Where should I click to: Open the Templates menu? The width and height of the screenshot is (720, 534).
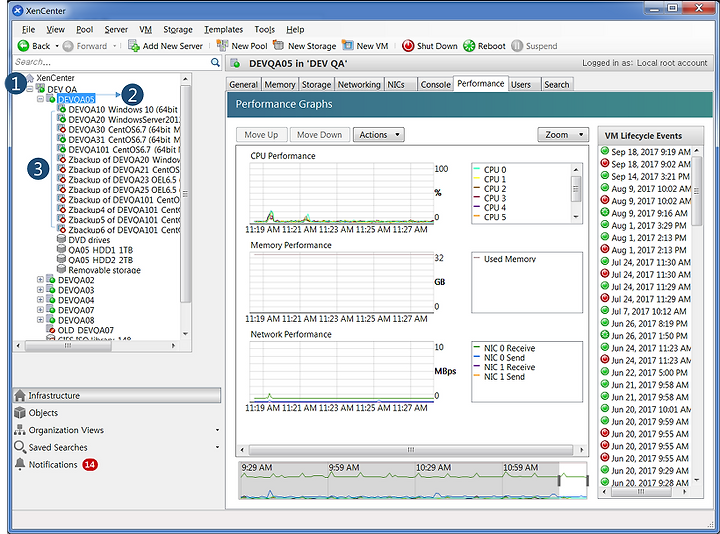[x=224, y=29]
